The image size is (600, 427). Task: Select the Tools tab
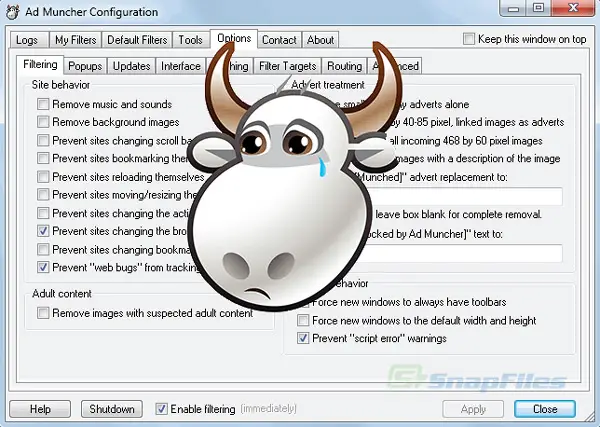point(191,40)
